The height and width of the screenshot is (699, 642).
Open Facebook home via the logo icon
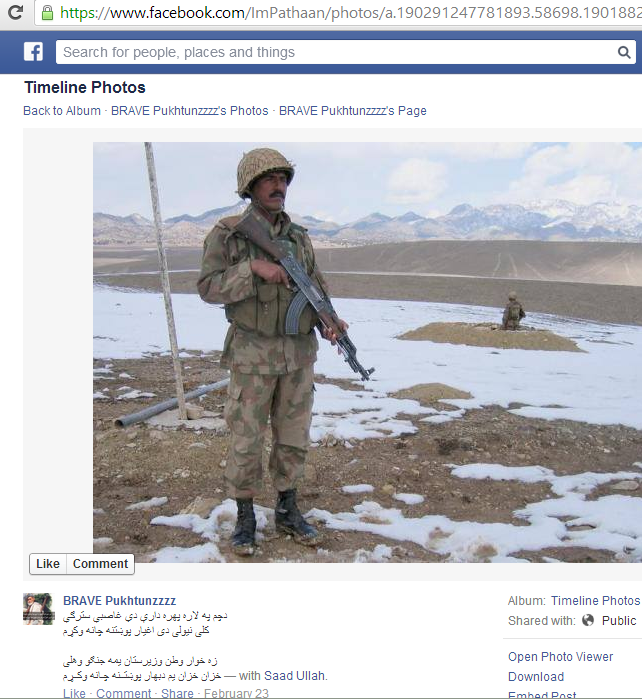pos(33,52)
